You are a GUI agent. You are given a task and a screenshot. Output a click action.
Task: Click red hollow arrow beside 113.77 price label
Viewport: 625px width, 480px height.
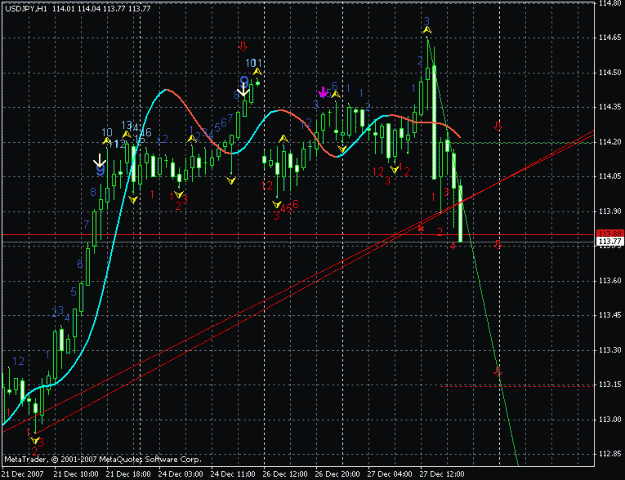[497, 244]
